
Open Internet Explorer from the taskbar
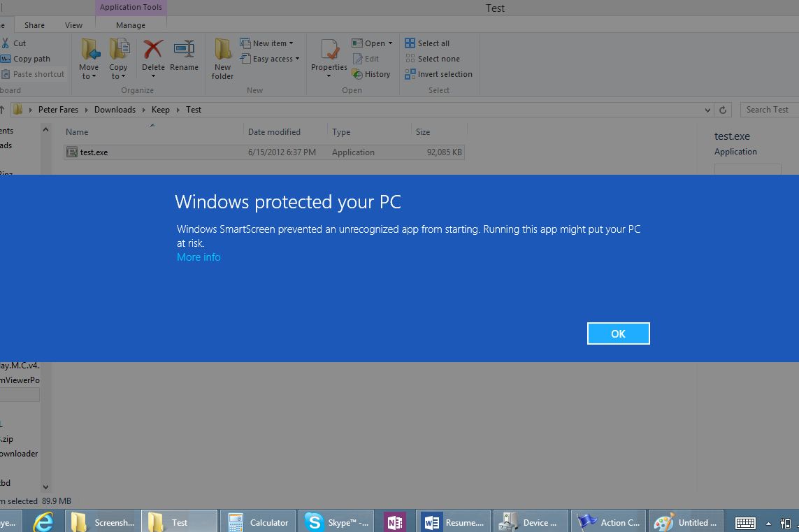pyautogui.click(x=43, y=522)
